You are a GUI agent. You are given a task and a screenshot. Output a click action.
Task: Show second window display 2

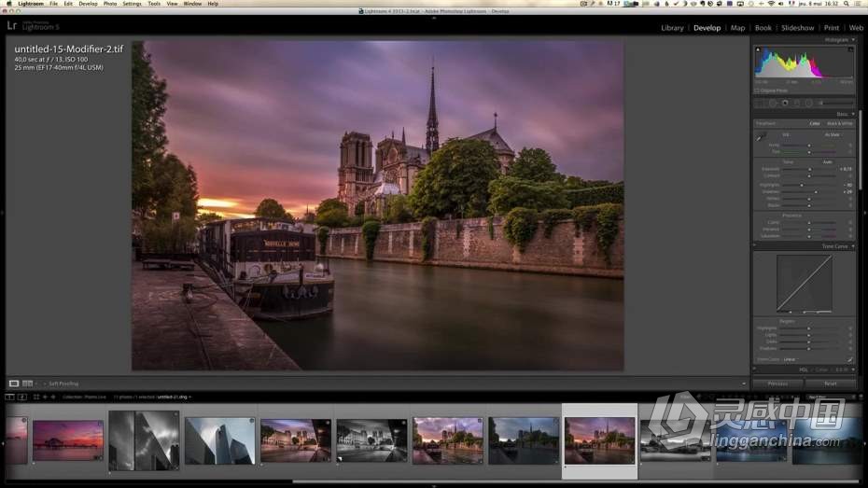click(x=22, y=397)
